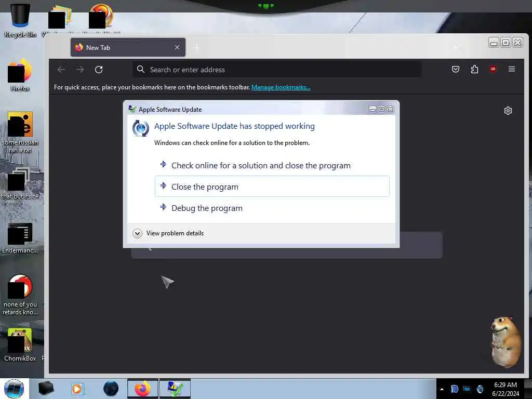
Task: Open the Firefox hamburger application menu
Action: [x=512, y=69]
